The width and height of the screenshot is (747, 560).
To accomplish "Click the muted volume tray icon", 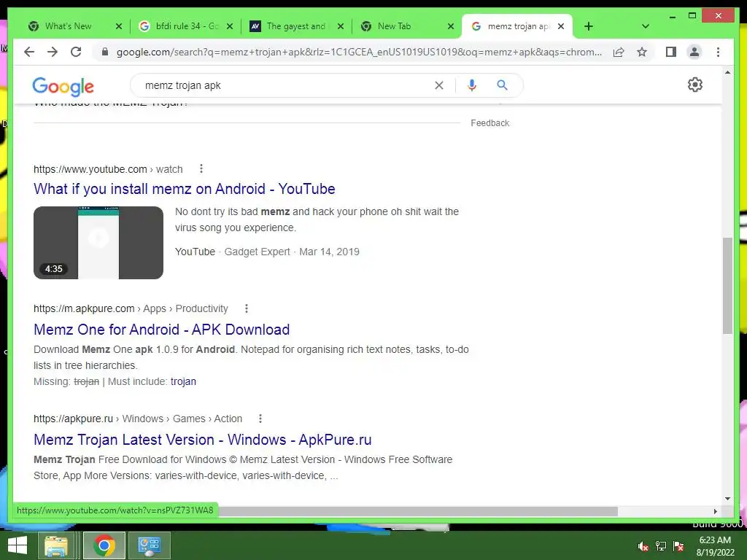I will (643, 546).
